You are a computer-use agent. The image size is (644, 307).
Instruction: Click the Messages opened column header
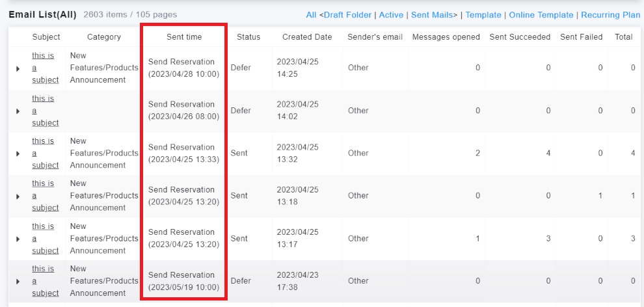click(x=446, y=37)
